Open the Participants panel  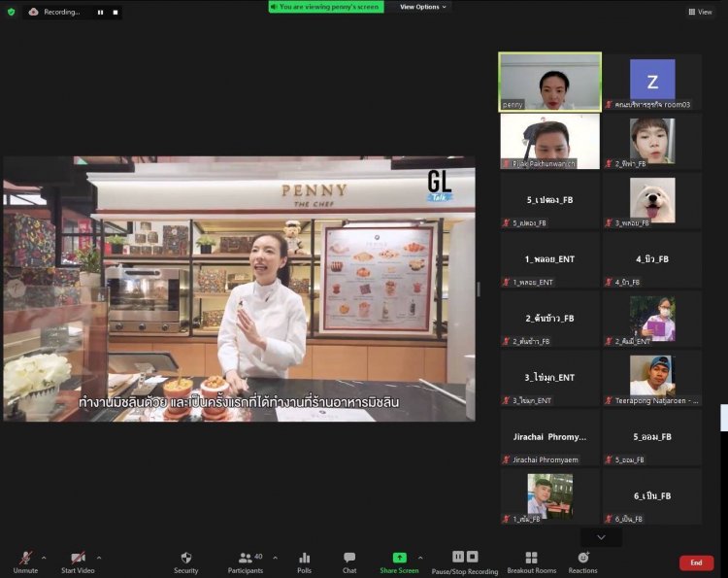[246, 561]
